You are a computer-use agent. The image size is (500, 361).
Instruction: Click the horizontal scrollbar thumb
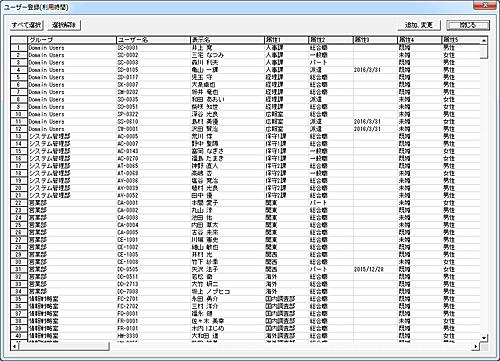pos(64,347)
